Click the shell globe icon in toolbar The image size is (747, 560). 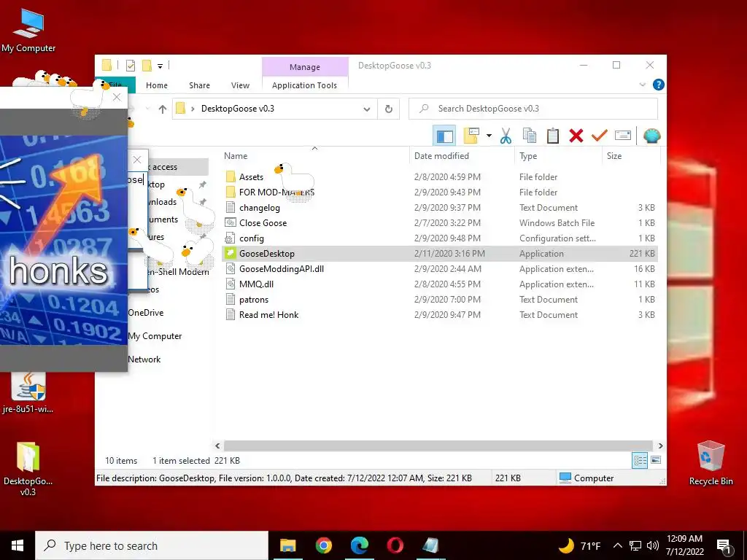(x=651, y=136)
